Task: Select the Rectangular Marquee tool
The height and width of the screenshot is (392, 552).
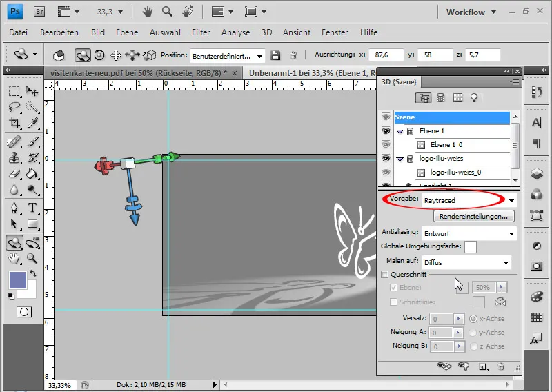Action: coord(14,91)
